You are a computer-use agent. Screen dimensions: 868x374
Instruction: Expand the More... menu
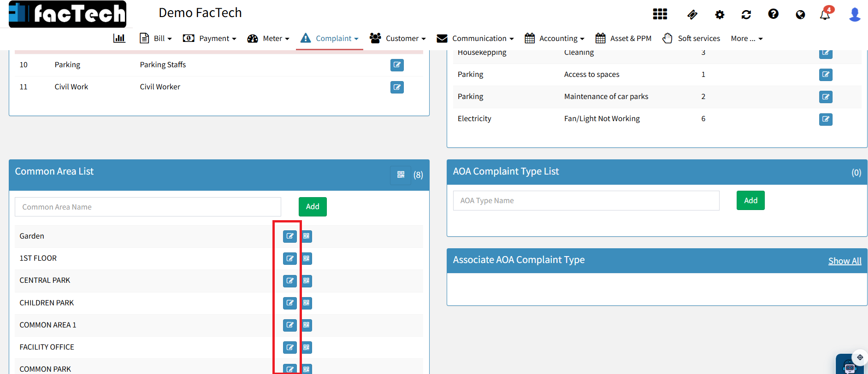[x=746, y=38]
